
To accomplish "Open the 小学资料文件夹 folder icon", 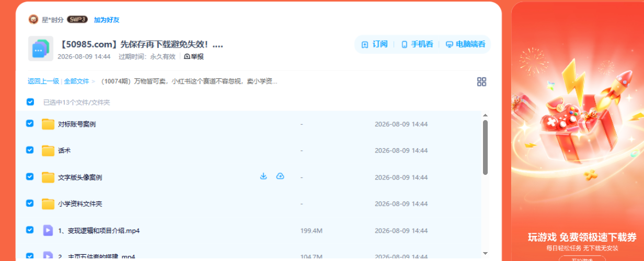I will (48, 204).
